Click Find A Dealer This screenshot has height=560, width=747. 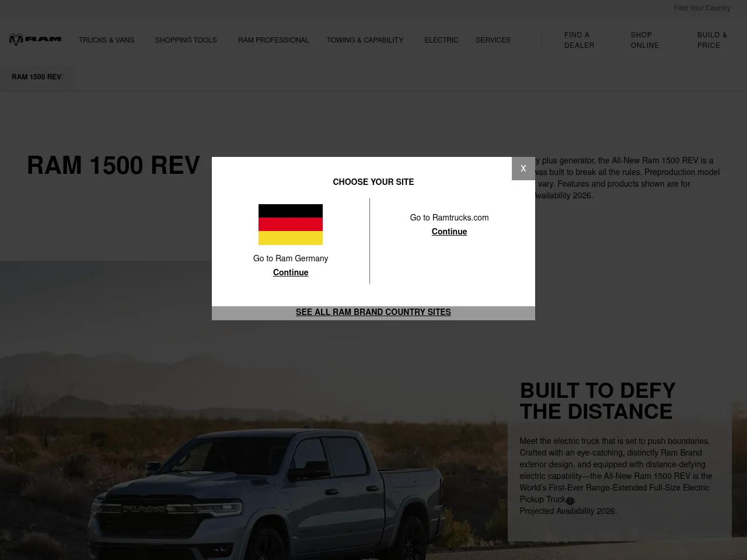(579, 40)
